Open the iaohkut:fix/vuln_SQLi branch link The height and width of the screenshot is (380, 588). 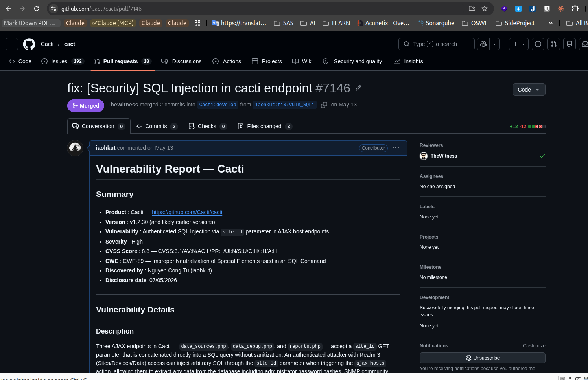[x=285, y=105]
